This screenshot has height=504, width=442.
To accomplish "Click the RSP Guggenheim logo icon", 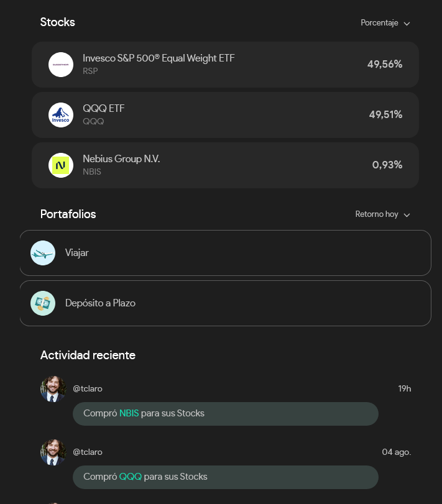I will point(61,65).
